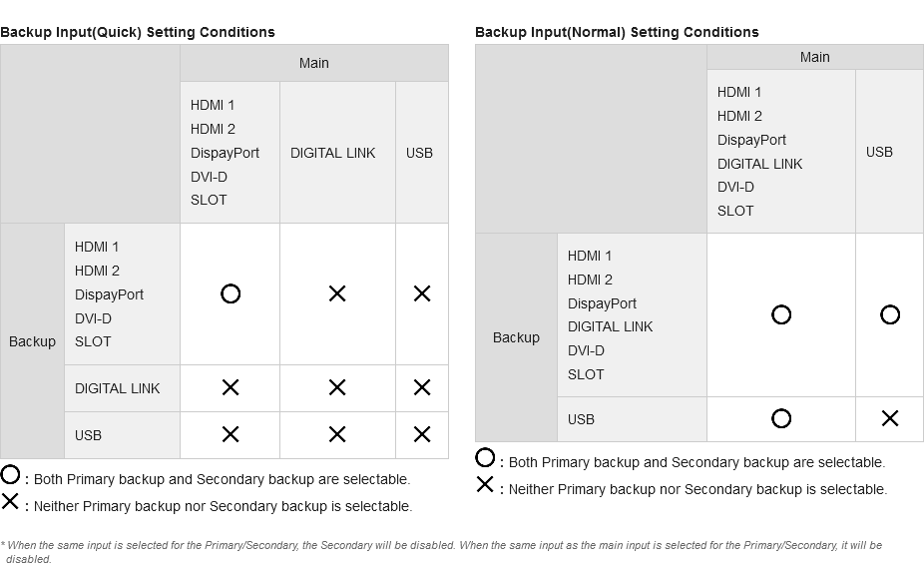Image resolution: width=924 pixels, height=570 pixels.
Task: Click Quick table cross for USB backup, HDMI group main
Action: tap(231, 434)
